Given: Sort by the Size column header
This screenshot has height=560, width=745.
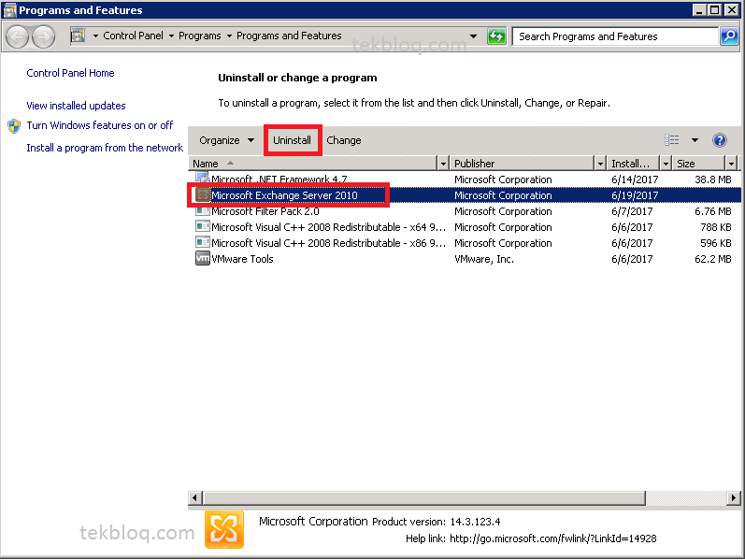Looking at the screenshot, I should (x=698, y=164).
